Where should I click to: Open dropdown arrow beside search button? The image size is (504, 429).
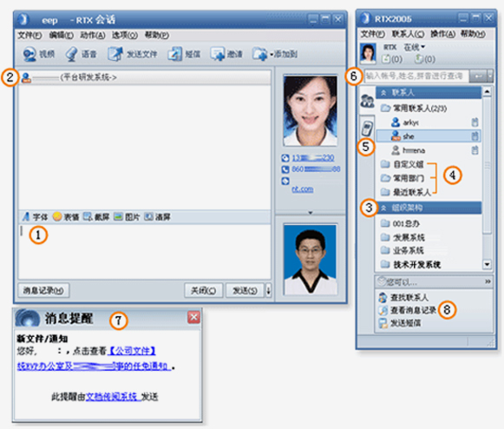(490, 76)
